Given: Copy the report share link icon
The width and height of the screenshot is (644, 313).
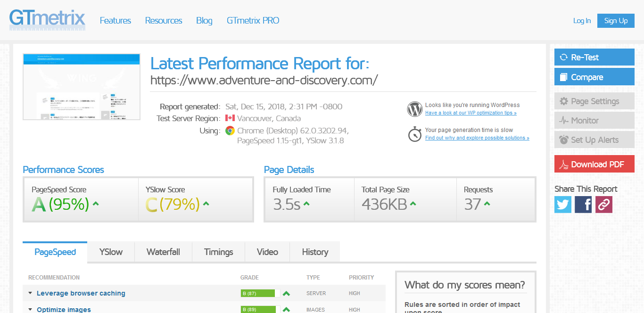Looking at the screenshot, I should pos(604,205).
